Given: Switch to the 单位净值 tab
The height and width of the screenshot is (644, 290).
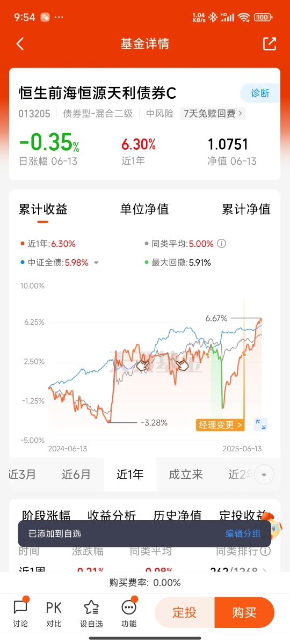Looking at the screenshot, I should click(x=144, y=209).
